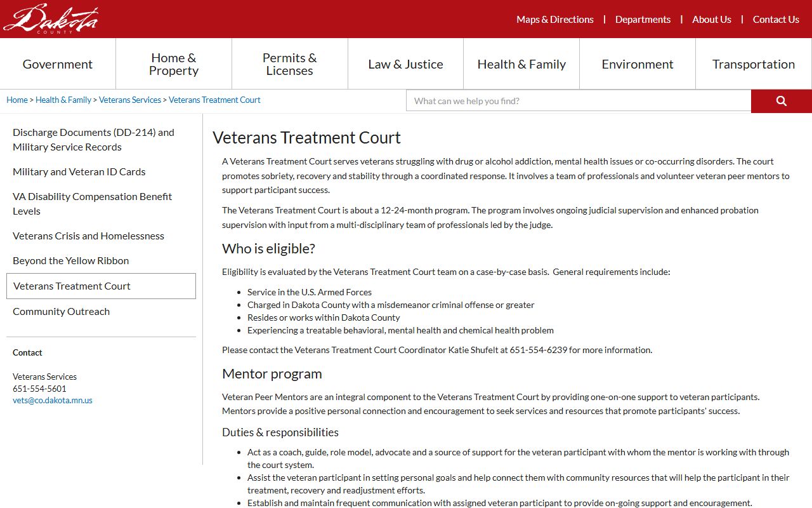812x508 pixels.
Task: Click the Dakota County logo
Action: (51, 18)
